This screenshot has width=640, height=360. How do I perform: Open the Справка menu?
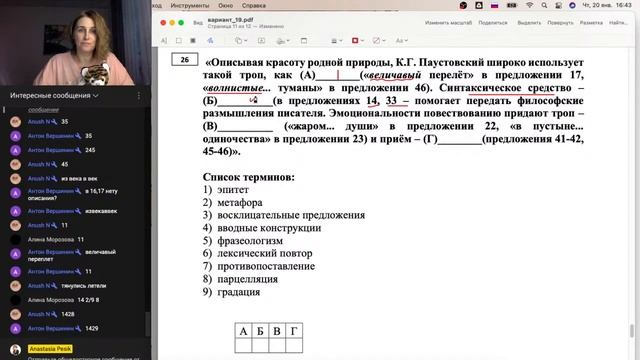253,5
